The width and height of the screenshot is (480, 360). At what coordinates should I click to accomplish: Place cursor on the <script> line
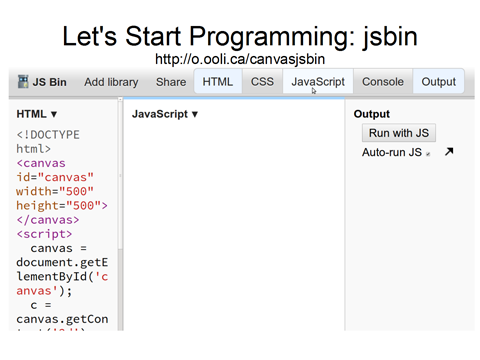[44, 234]
